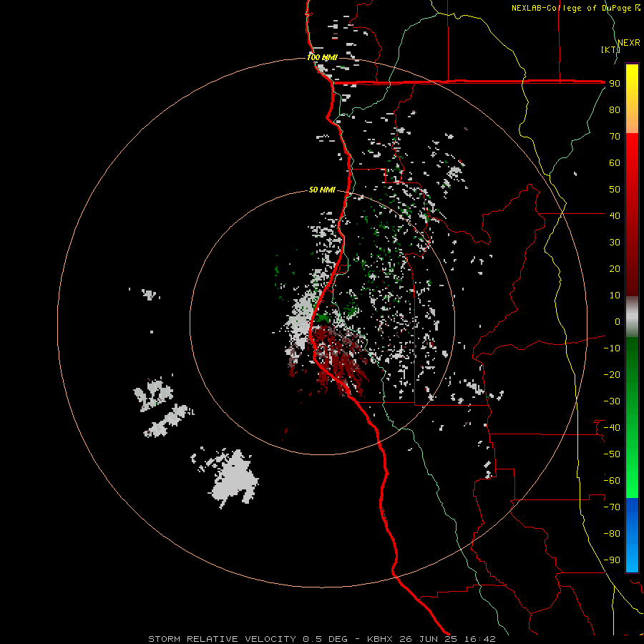
Task: Select the -50 value on velocity scale
Action: [612, 454]
